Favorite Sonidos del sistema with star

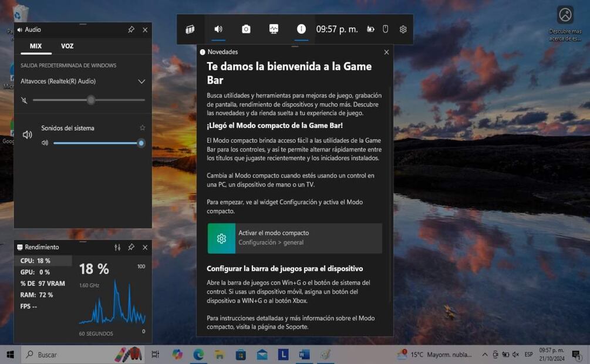(142, 128)
